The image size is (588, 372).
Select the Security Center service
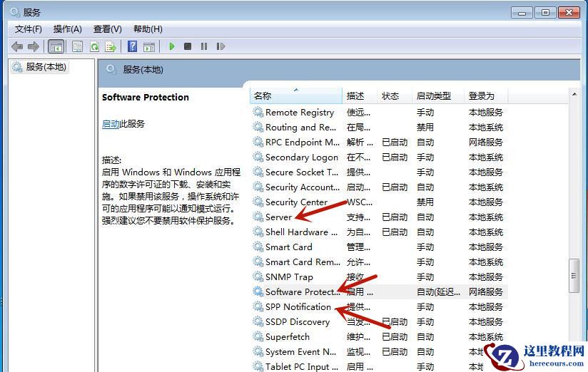[x=296, y=202]
